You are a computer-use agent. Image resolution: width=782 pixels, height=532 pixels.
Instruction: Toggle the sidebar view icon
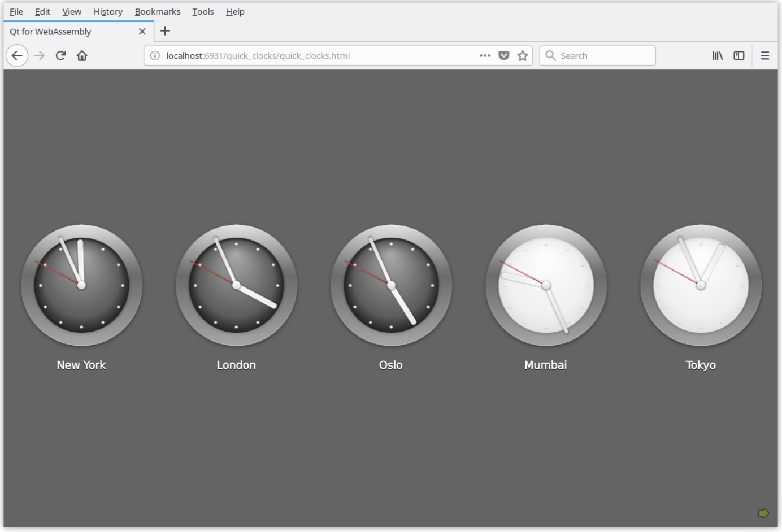(739, 55)
